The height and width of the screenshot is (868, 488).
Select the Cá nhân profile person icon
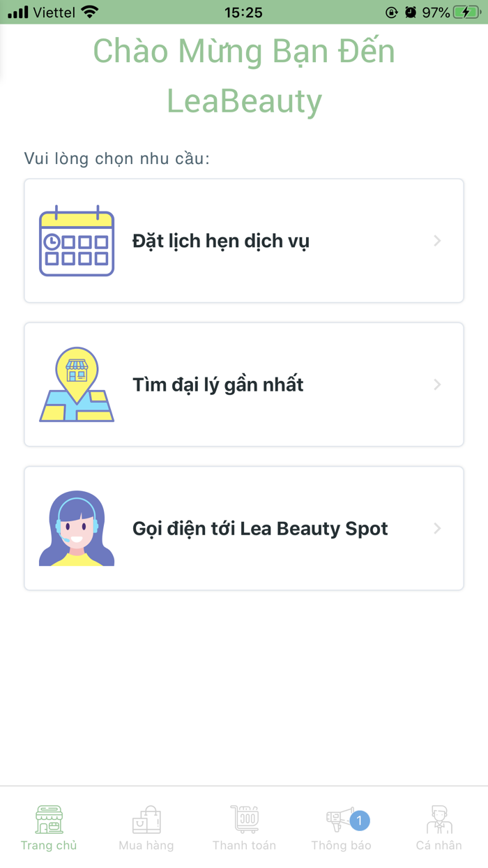[439, 818]
